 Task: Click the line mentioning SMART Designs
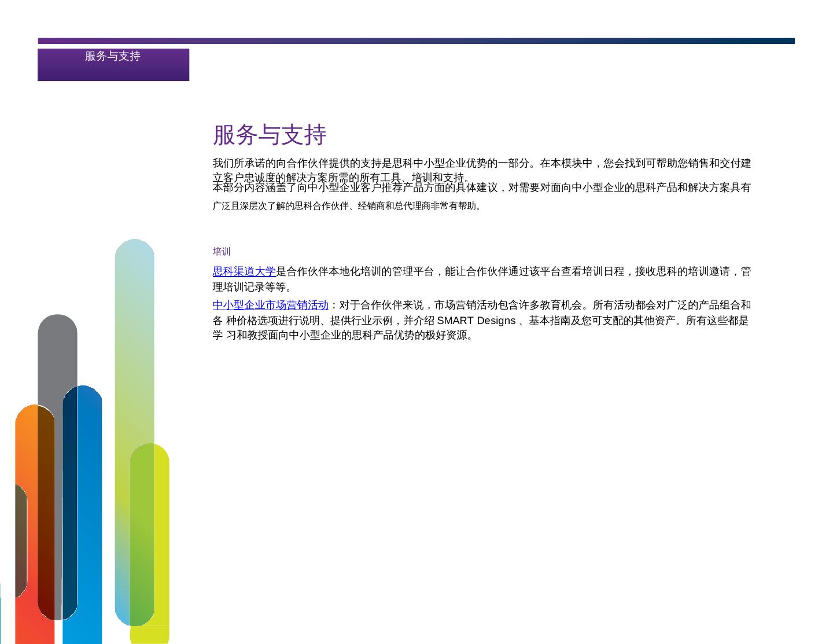click(x=481, y=321)
